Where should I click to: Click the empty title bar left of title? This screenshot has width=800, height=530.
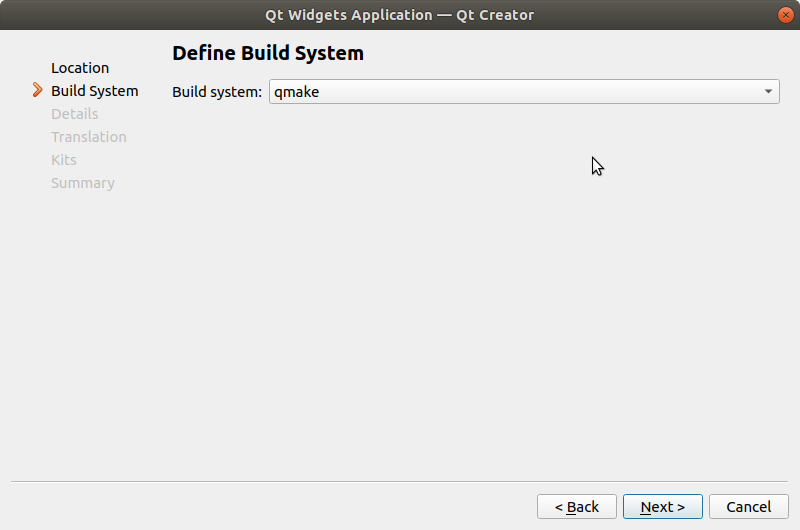tap(120, 14)
